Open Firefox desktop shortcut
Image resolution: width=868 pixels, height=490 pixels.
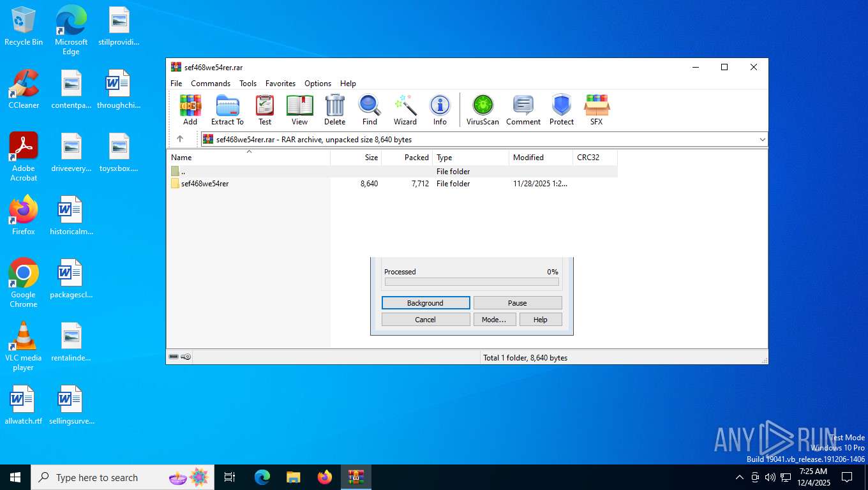click(x=24, y=216)
